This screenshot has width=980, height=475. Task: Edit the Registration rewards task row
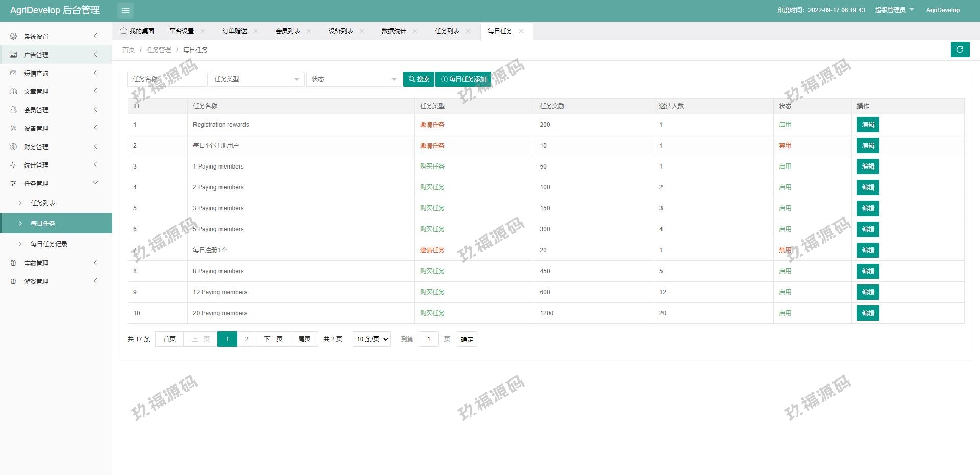click(x=868, y=125)
